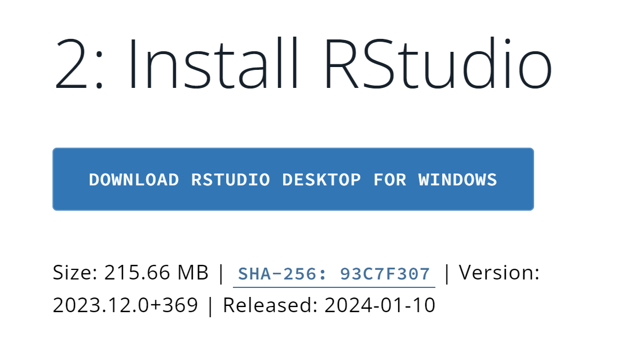Click the word 'RStudio' in the heading

pyautogui.click(x=437, y=63)
